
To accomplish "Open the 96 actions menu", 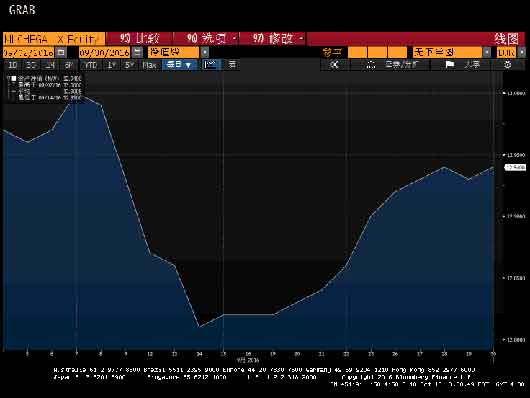I will click(207, 39).
